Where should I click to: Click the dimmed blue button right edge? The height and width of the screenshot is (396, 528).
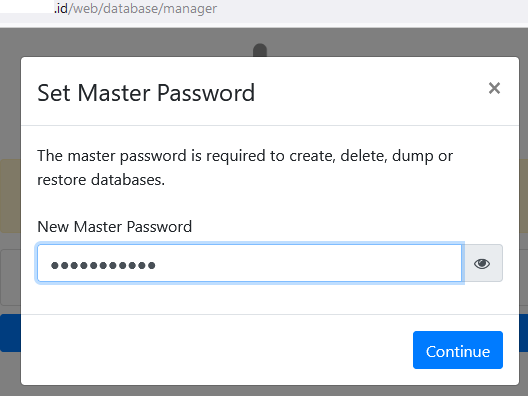pyautogui.click(x=524, y=333)
